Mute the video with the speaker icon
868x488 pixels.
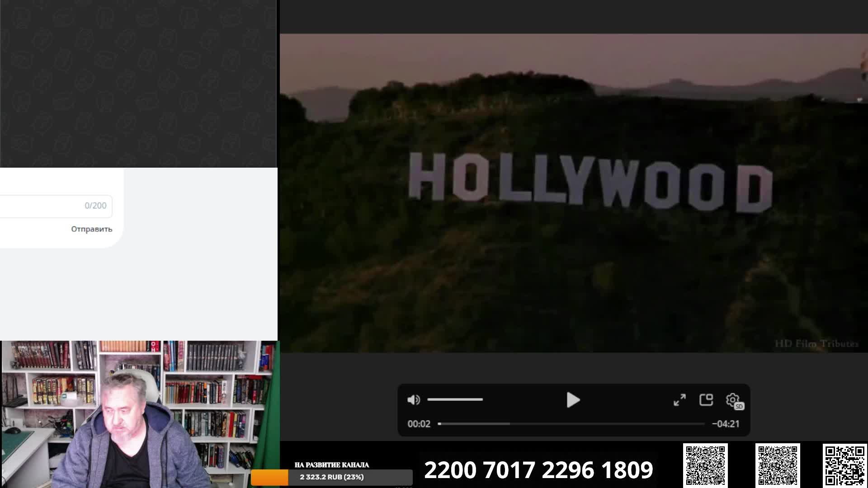(413, 400)
